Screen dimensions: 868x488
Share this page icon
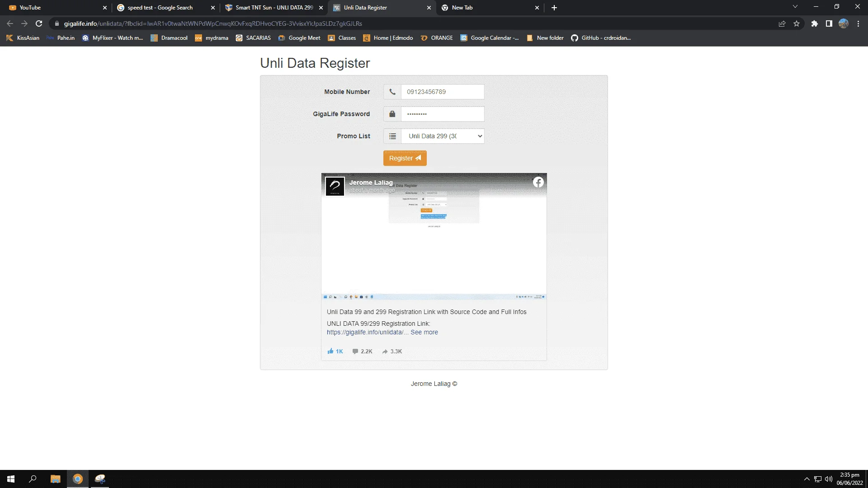782,23
